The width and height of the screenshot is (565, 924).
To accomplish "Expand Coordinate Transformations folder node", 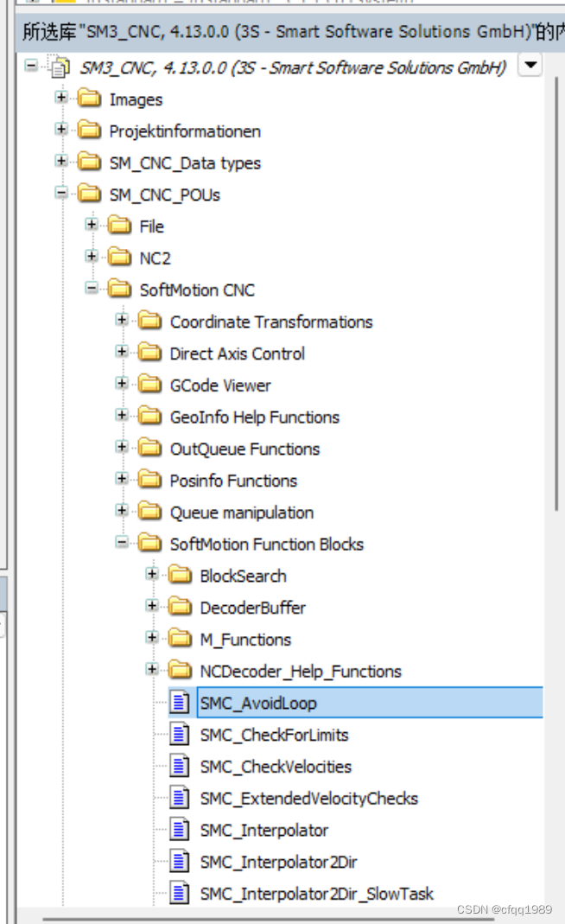I will coord(122,320).
